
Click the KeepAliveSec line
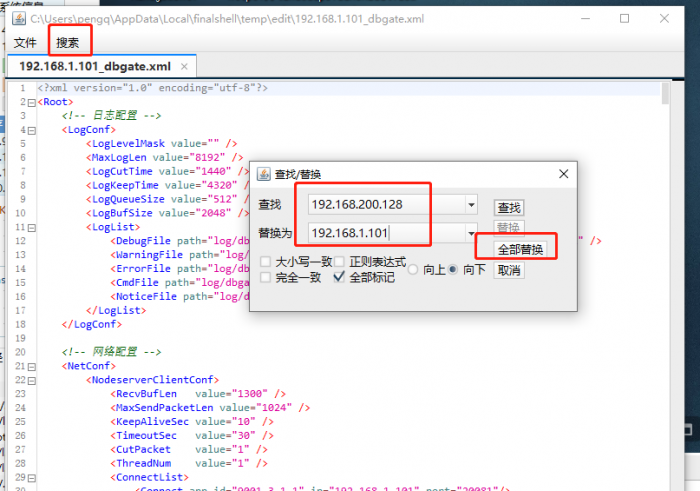(x=192, y=421)
